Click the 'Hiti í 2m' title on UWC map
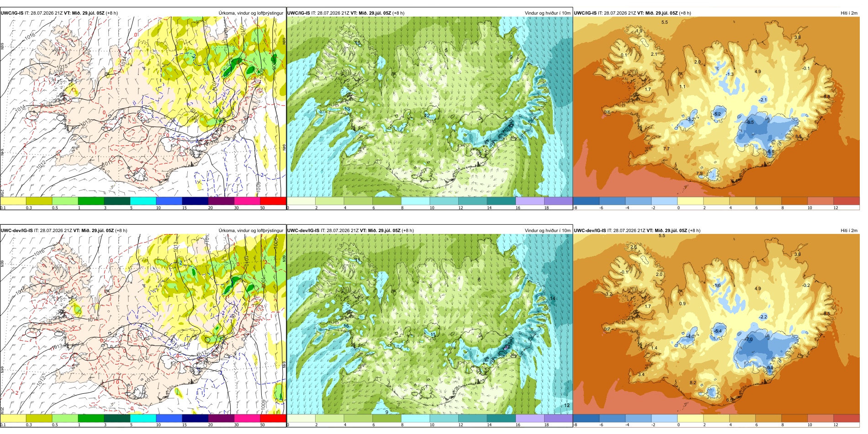 pos(849,13)
